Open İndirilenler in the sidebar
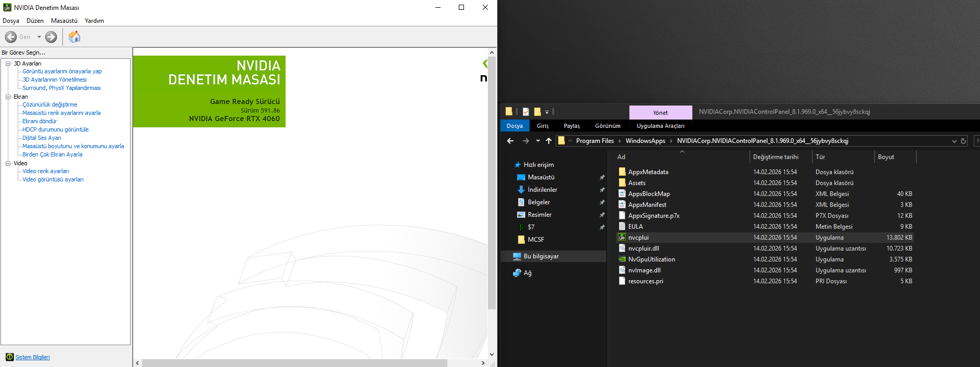980x367 pixels. (x=542, y=190)
